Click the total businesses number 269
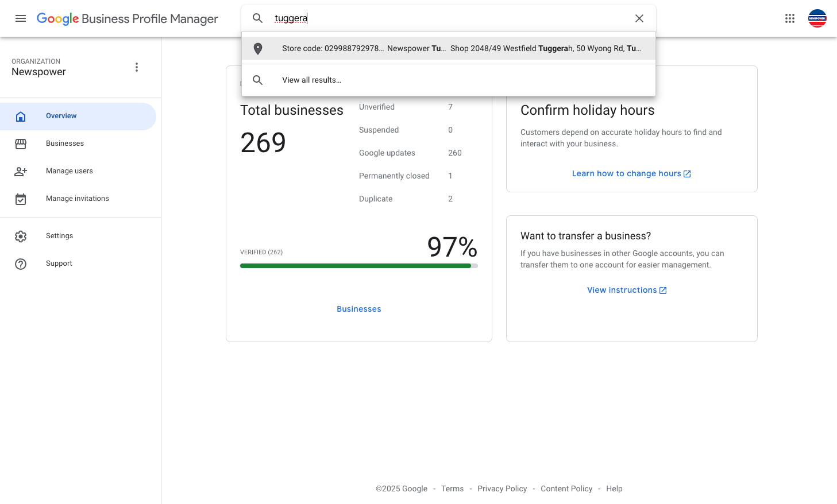This screenshot has width=837, height=504. click(x=263, y=142)
